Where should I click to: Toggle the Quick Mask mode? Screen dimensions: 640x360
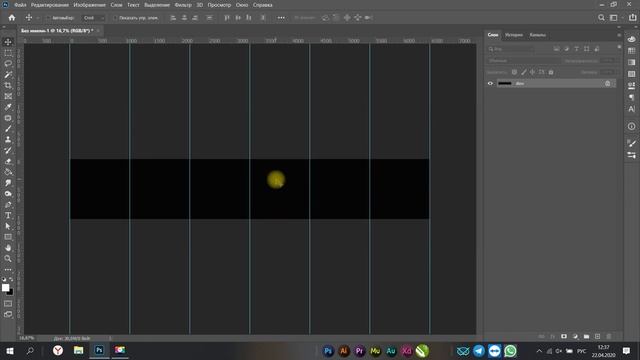8,304
